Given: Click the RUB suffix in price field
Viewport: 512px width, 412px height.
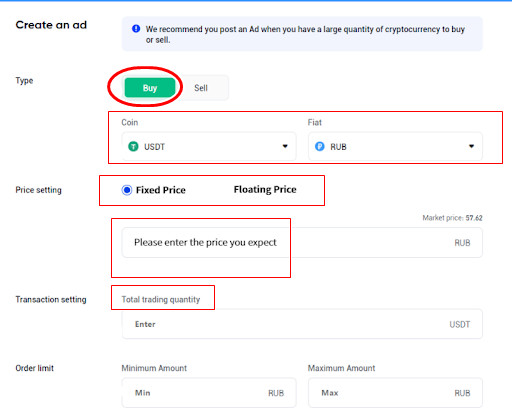Looking at the screenshot, I should pos(462,243).
